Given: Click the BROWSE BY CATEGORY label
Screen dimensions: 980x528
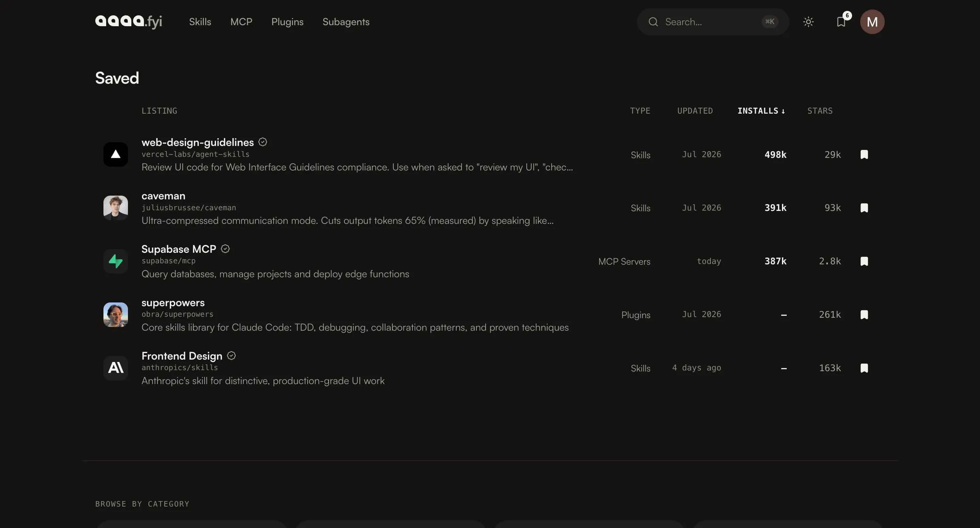Looking at the screenshot, I should tap(142, 504).
